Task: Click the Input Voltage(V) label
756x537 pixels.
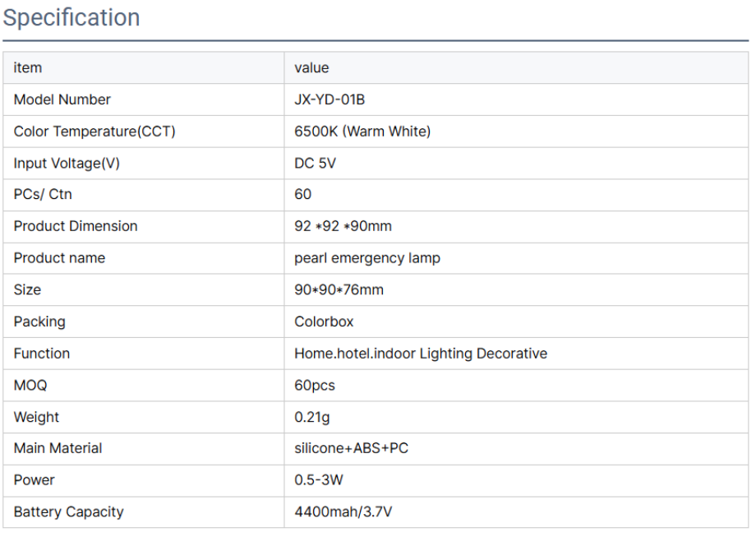Action: pyautogui.click(x=67, y=163)
